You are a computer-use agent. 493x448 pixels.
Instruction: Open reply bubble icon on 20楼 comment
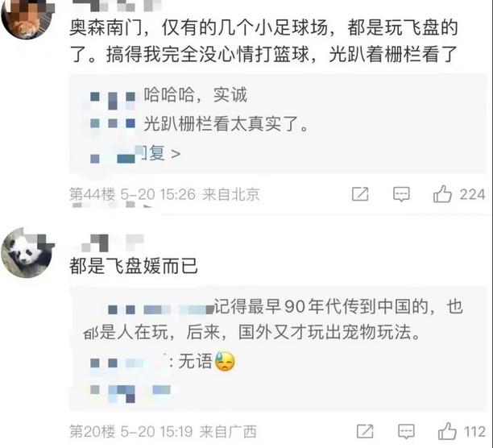(404, 430)
